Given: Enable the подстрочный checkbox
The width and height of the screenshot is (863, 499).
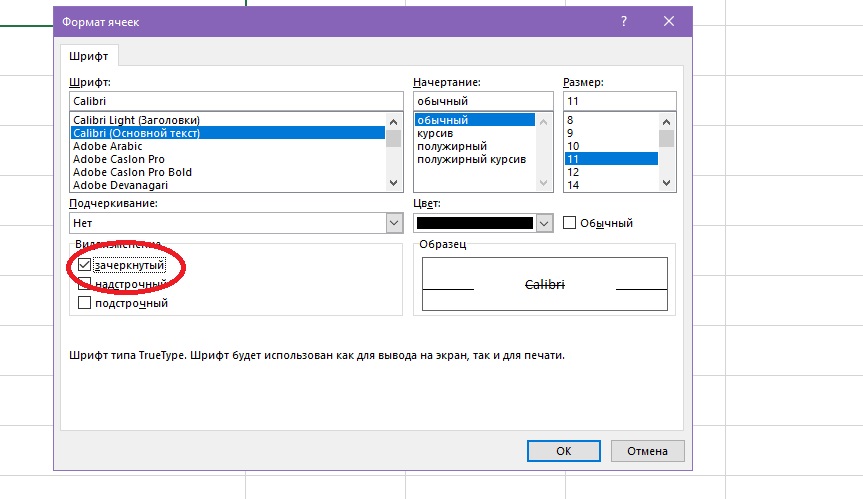Looking at the screenshot, I should [x=85, y=303].
